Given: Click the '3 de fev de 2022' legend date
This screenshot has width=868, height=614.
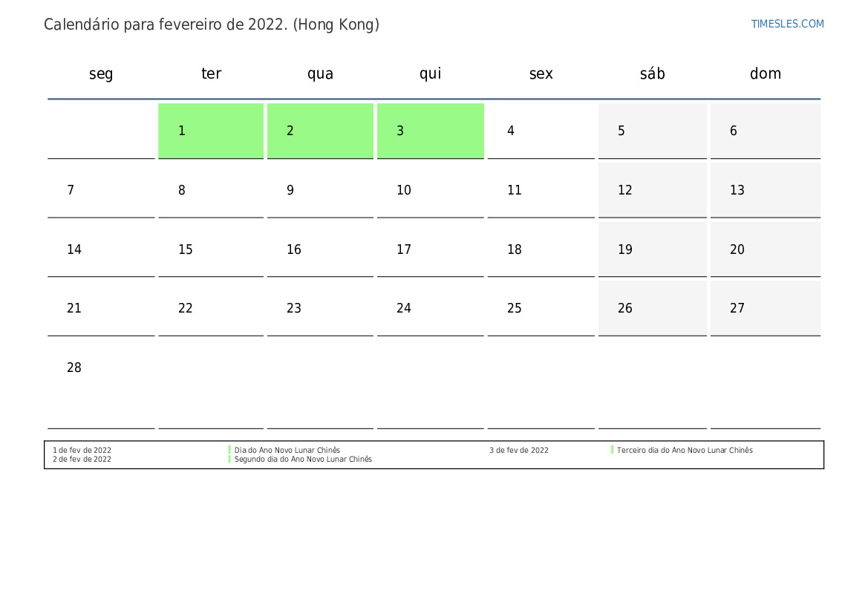Looking at the screenshot, I should 519,450.
